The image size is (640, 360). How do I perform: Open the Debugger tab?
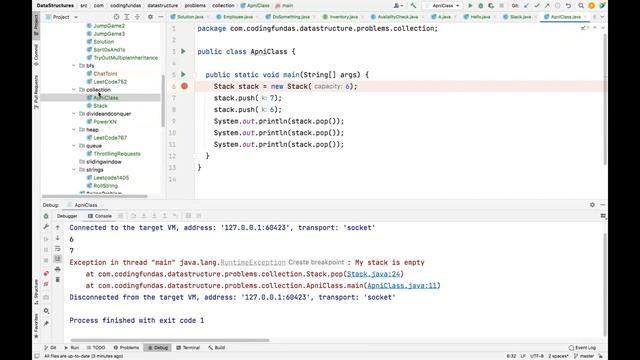pyautogui.click(x=67, y=216)
